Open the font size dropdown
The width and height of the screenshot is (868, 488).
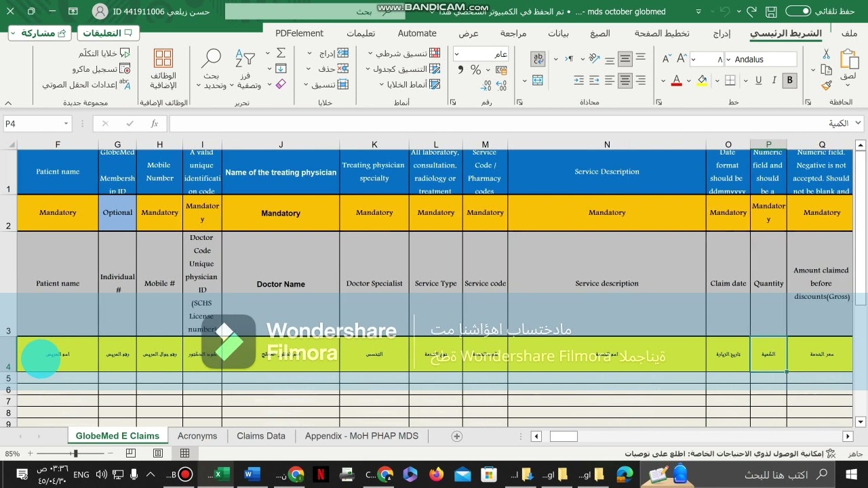pyautogui.click(x=694, y=60)
